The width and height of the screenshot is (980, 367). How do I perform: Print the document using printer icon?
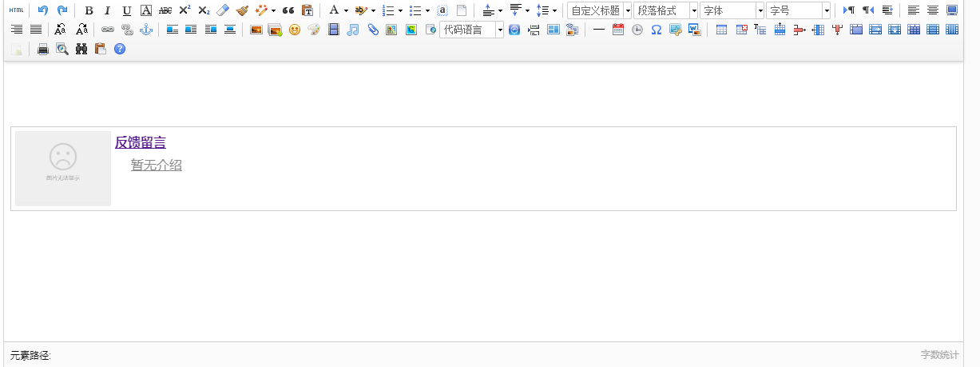[x=43, y=49]
